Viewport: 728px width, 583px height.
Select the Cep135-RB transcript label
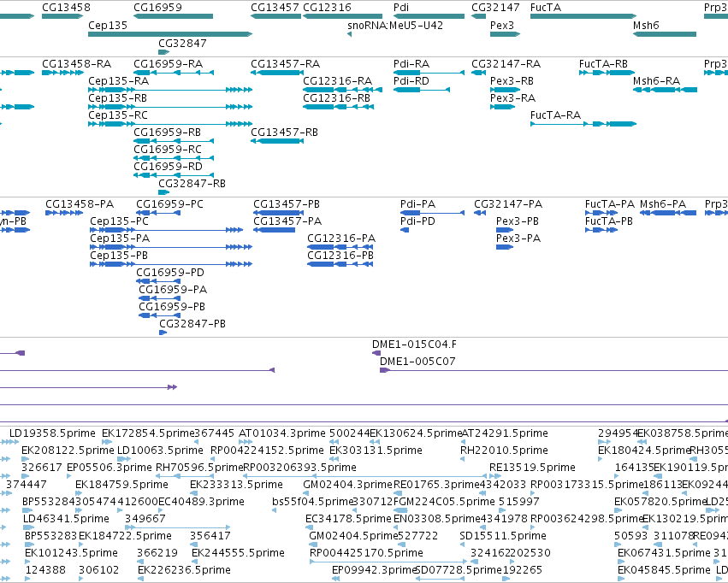pos(117,97)
